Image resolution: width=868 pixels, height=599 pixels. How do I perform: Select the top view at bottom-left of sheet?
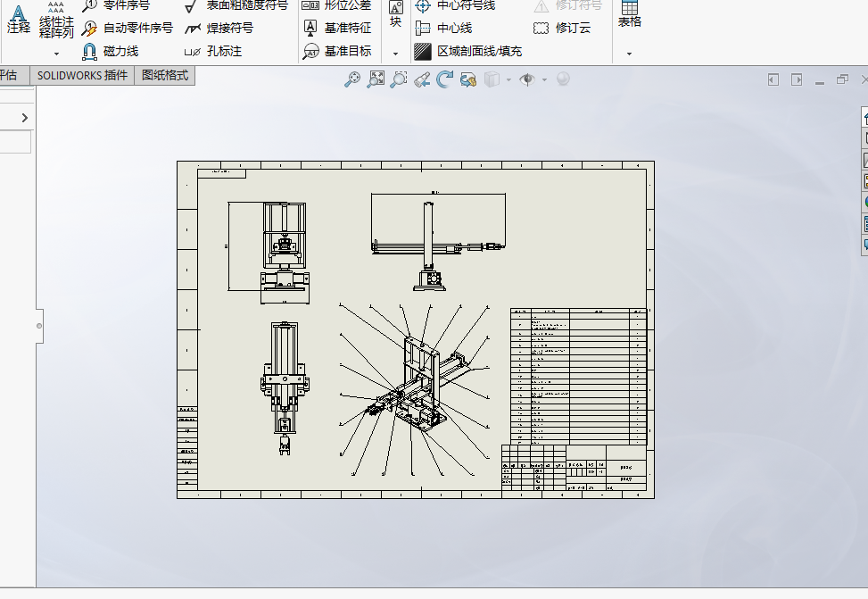tap(285, 388)
